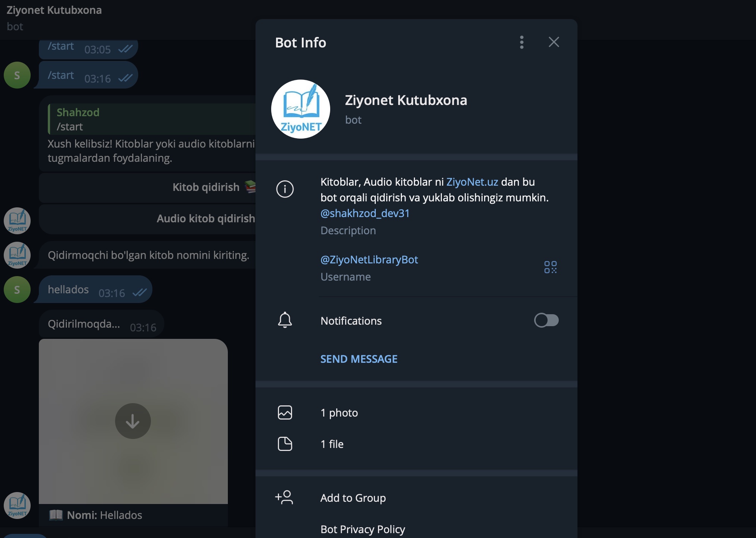Click the file icon in the media list
The width and height of the screenshot is (756, 538).
(285, 444)
